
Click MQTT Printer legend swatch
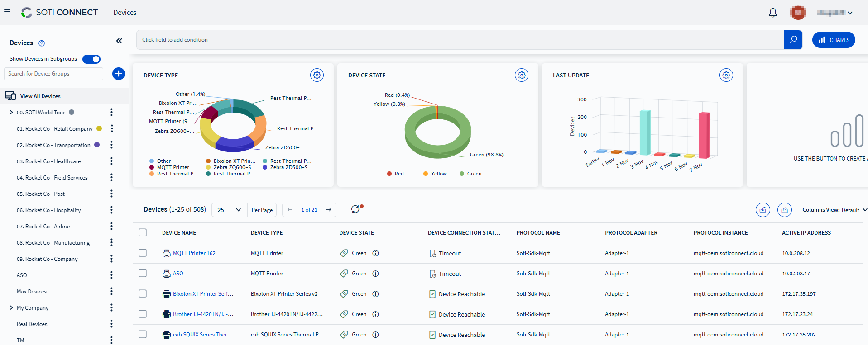152,167
